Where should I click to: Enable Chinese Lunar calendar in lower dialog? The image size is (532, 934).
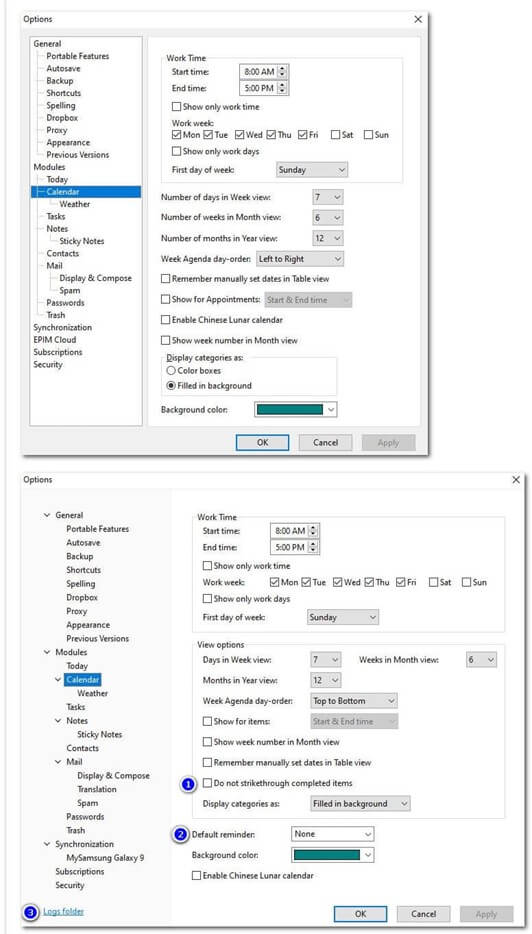(x=196, y=876)
